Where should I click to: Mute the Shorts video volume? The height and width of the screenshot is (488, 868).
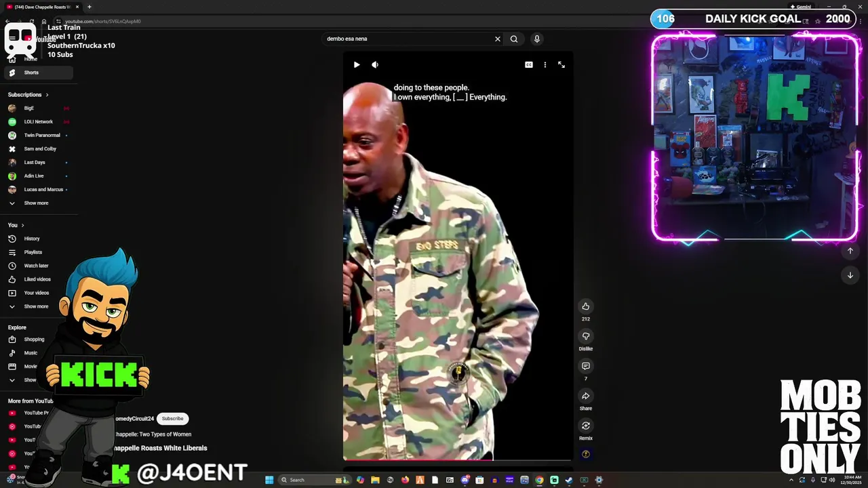click(375, 64)
